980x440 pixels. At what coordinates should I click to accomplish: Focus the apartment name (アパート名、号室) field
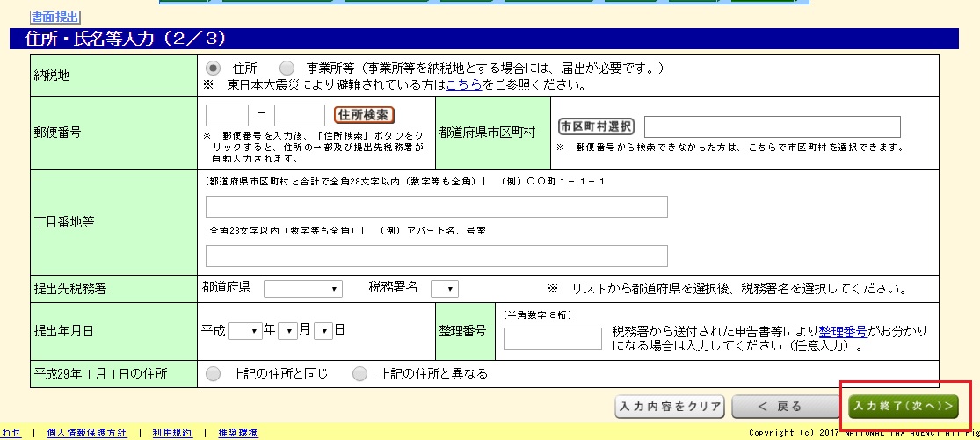pyautogui.click(x=436, y=256)
